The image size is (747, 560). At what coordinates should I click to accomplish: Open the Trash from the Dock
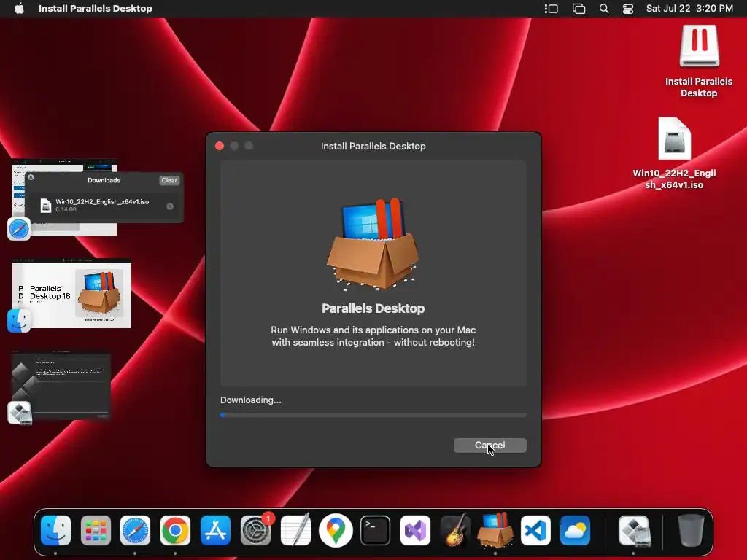(691, 531)
